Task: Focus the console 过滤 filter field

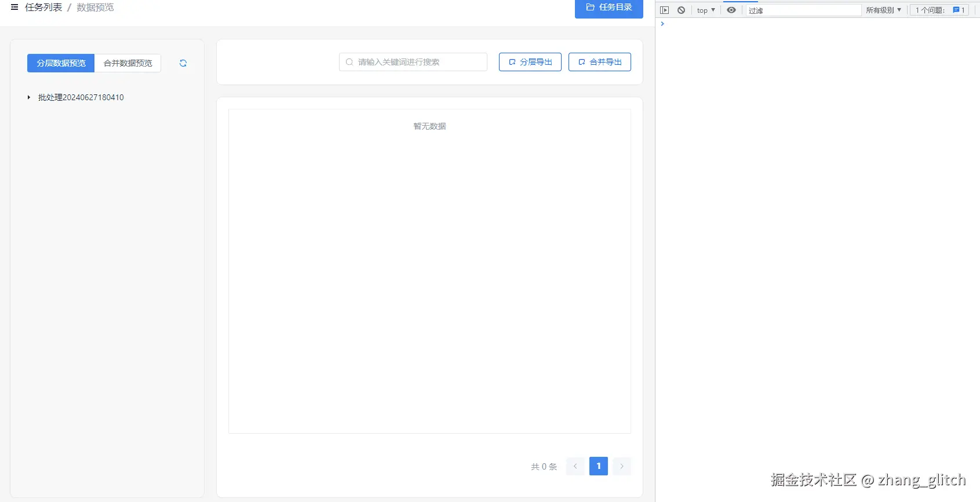Action: (x=803, y=10)
